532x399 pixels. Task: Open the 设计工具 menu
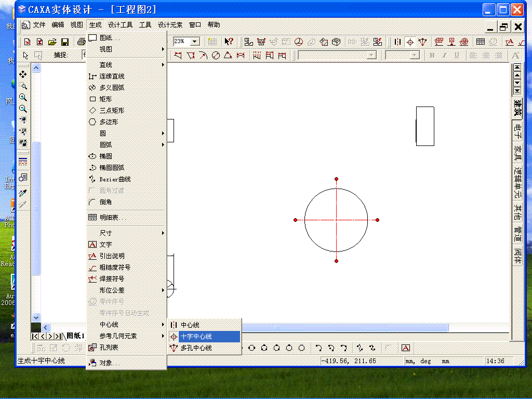[120, 25]
